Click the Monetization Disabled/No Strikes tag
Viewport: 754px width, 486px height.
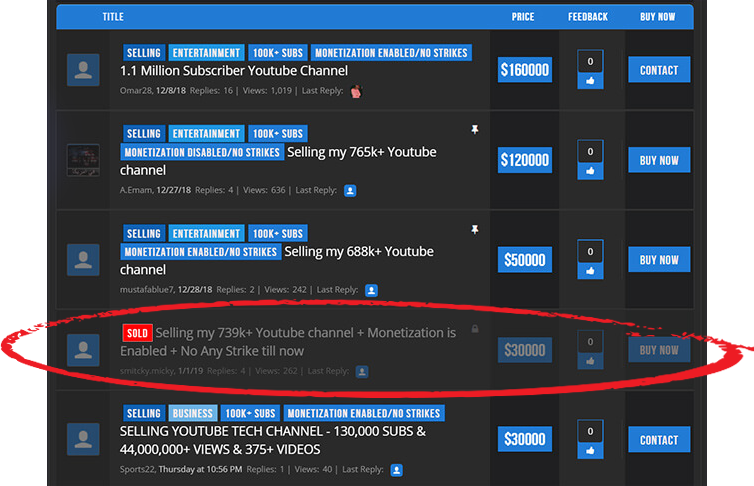(202, 152)
